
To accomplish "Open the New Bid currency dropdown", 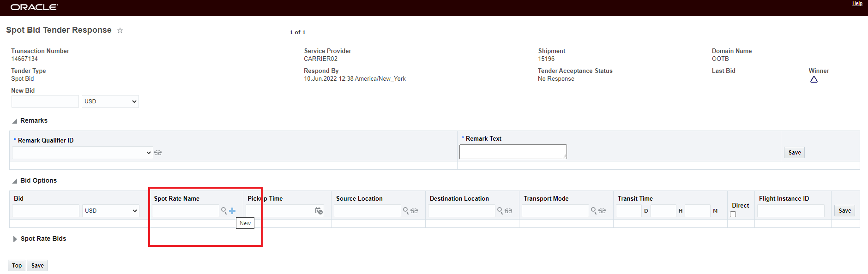I will pyautogui.click(x=110, y=101).
